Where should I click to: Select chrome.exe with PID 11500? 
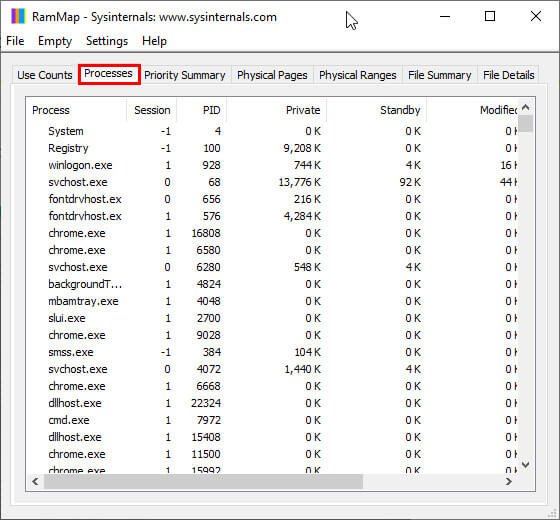pyautogui.click(x=272, y=454)
